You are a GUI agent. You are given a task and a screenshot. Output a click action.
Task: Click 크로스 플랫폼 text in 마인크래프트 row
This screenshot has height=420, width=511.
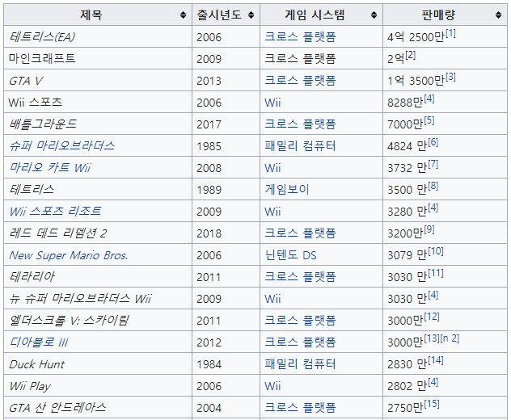coord(300,58)
